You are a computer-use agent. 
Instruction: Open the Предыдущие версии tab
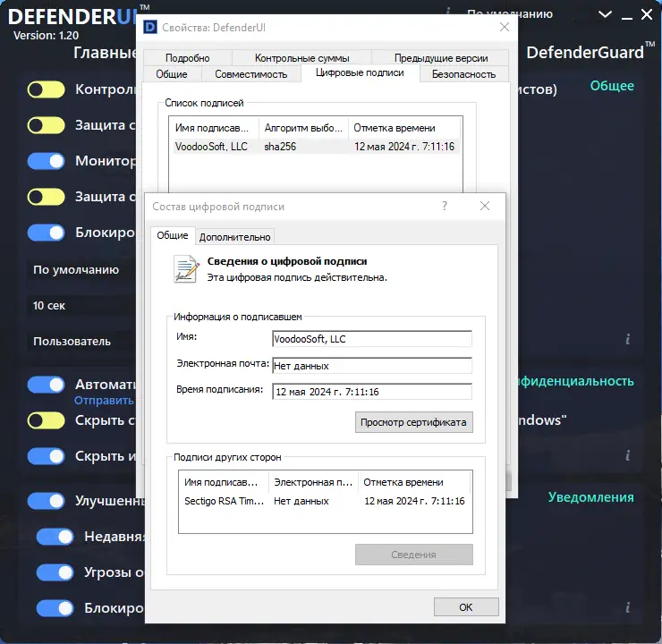click(441, 58)
